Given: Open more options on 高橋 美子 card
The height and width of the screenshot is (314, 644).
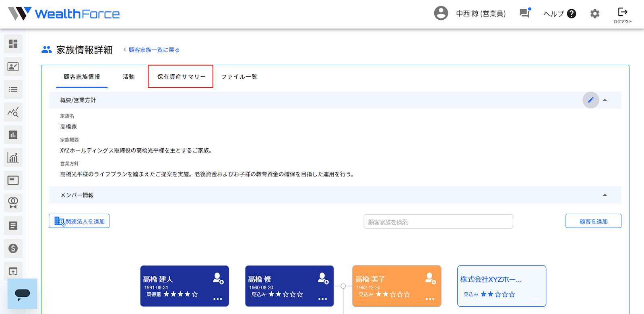Looking at the screenshot, I should point(430,299).
